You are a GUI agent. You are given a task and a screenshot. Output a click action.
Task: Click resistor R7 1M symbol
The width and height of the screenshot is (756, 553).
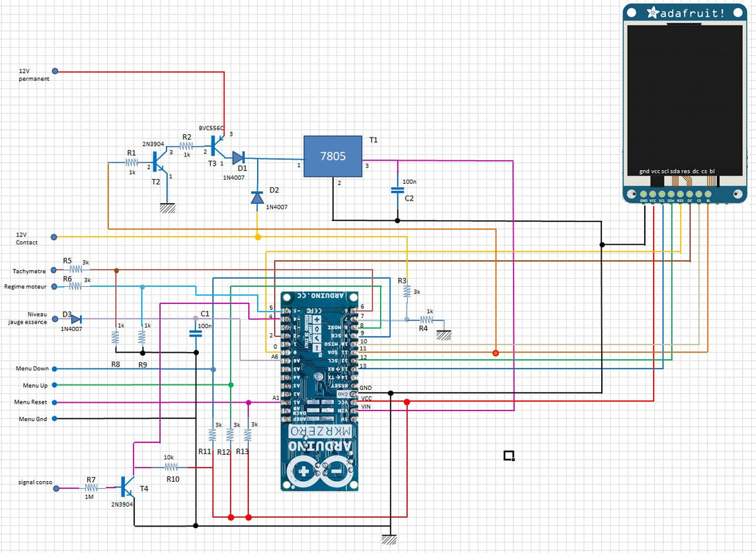click(x=91, y=488)
